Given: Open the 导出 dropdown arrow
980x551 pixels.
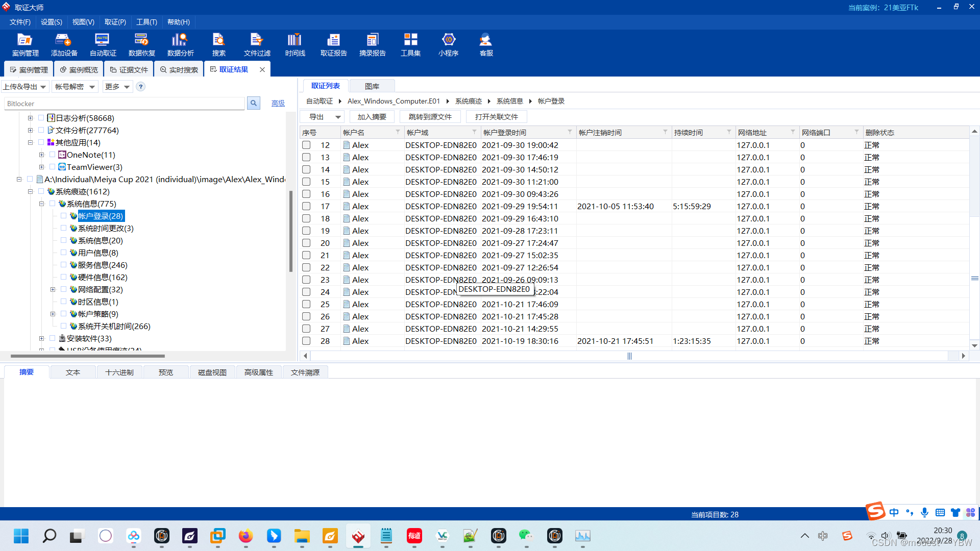Looking at the screenshot, I should click(x=338, y=117).
